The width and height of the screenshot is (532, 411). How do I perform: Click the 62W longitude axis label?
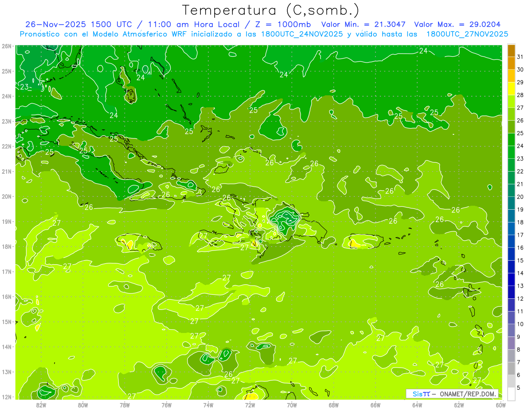459,405
